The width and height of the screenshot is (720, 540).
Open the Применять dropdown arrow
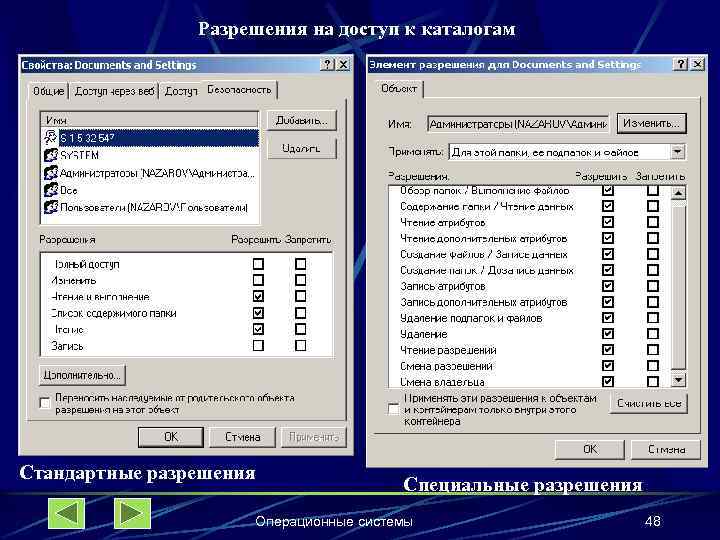[678, 152]
